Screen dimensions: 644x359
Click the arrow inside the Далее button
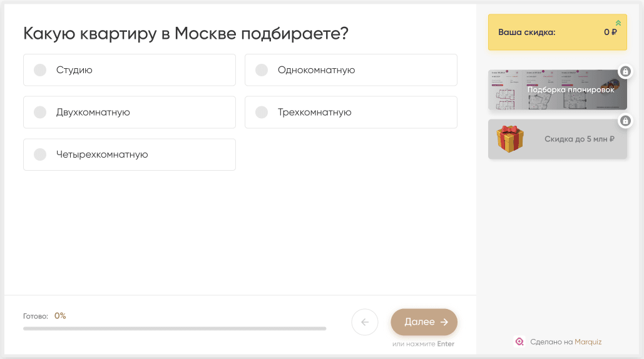click(x=444, y=322)
